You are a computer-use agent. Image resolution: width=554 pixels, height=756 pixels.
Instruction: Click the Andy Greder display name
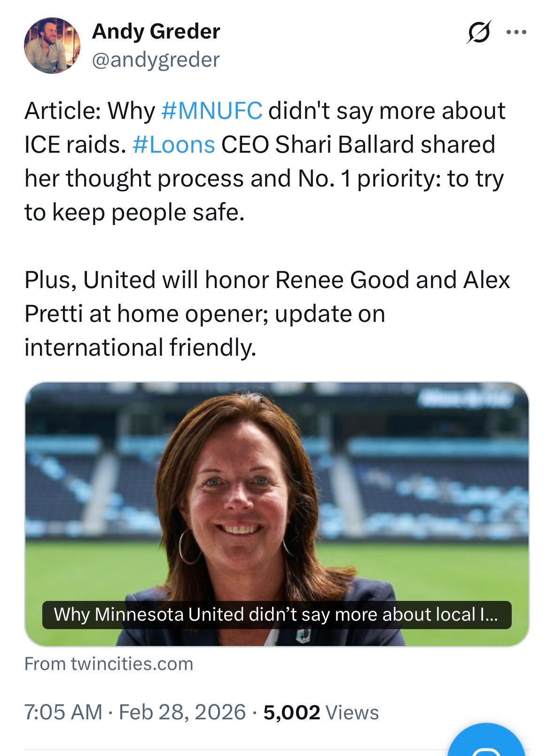(x=156, y=31)
